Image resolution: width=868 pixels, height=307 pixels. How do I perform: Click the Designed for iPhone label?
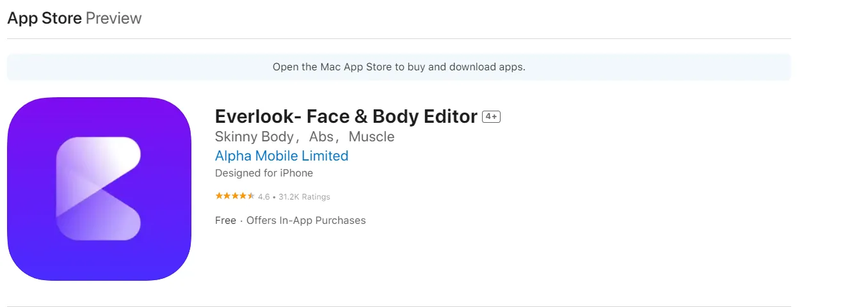pyautogui.click(x=264, y=173)
